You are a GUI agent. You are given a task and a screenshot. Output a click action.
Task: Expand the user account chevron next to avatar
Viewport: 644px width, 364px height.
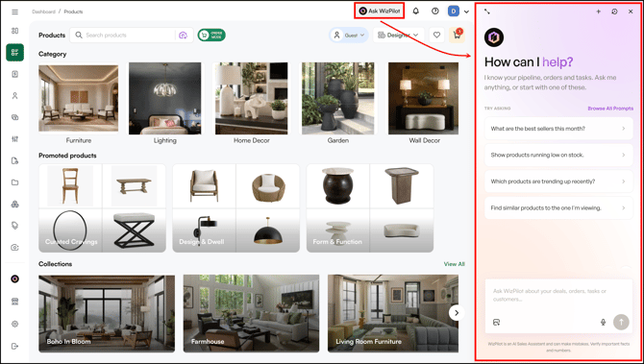coord(466,12)
